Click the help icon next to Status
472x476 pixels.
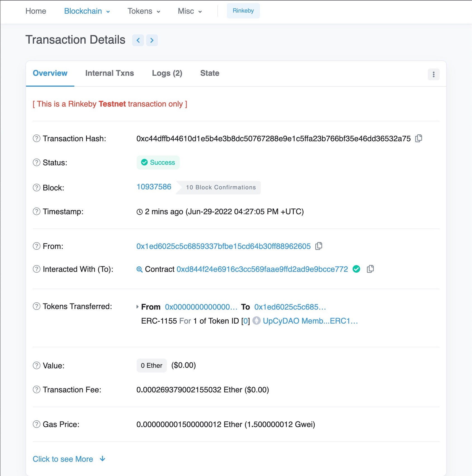(37, 162)
